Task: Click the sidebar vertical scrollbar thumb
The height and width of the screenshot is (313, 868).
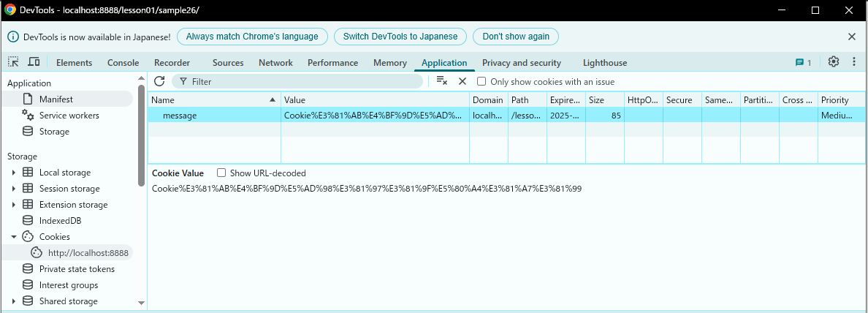Action: pos(142,136)
